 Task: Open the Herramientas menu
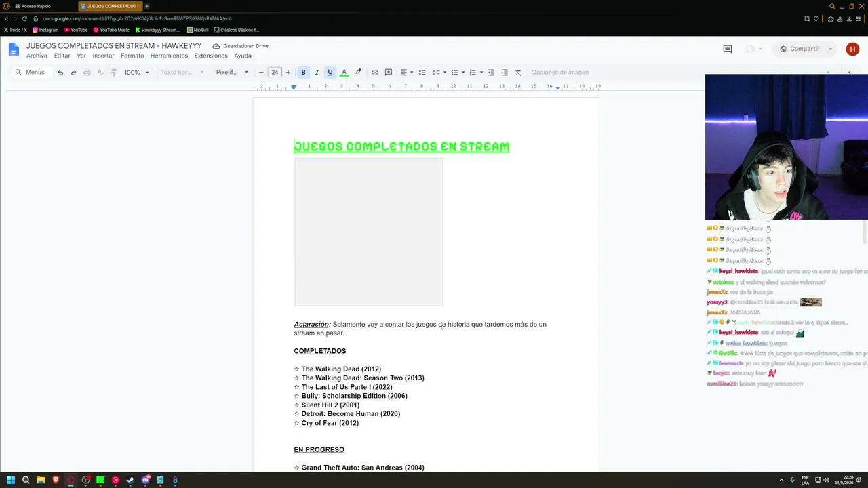(x=169, y=56)
